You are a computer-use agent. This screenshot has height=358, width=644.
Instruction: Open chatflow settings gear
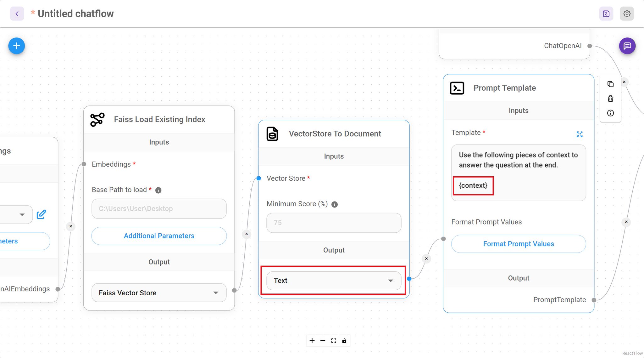tap(627, 14)
